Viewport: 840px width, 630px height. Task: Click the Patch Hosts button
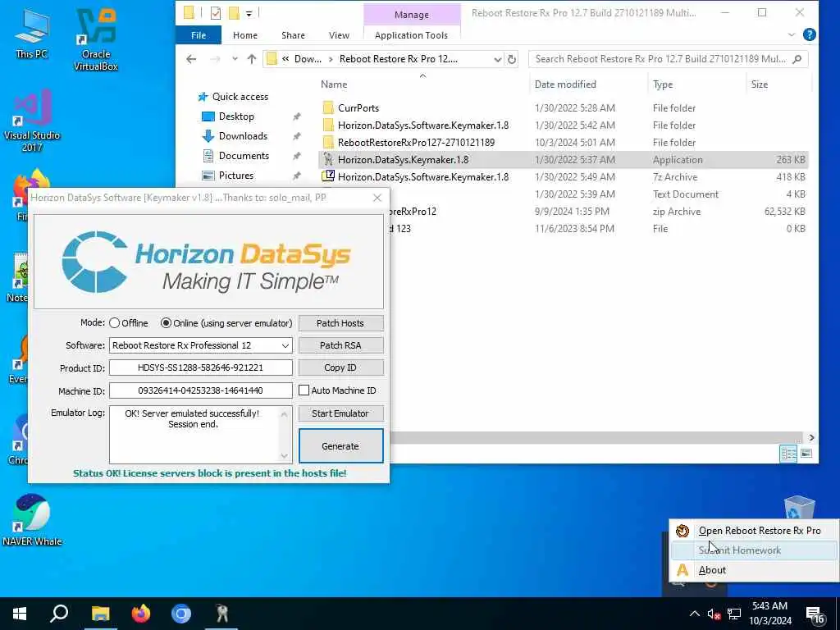[x=340, y=323]
